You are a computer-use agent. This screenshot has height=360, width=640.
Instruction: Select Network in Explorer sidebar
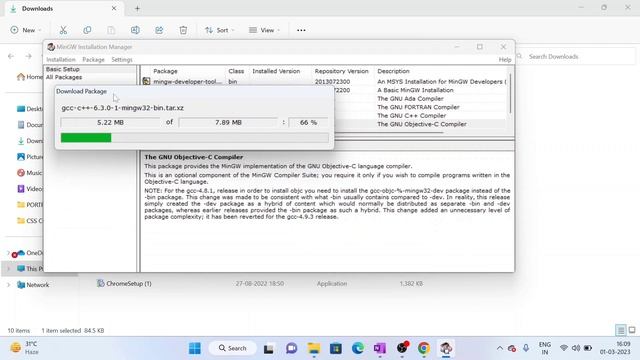coord(33,285)
